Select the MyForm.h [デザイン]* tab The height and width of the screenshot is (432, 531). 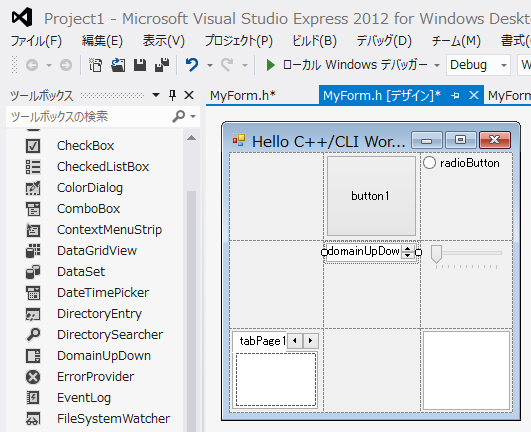point(382,95)
